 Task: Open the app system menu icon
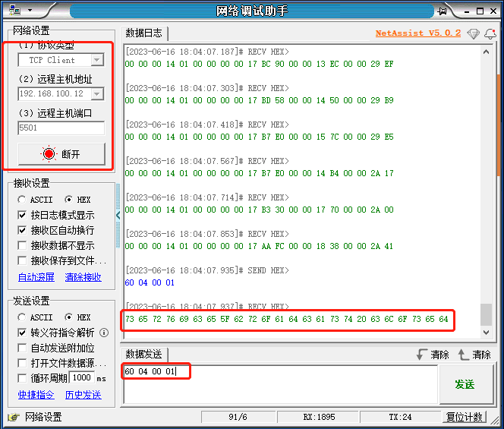(x=14, y=11)
